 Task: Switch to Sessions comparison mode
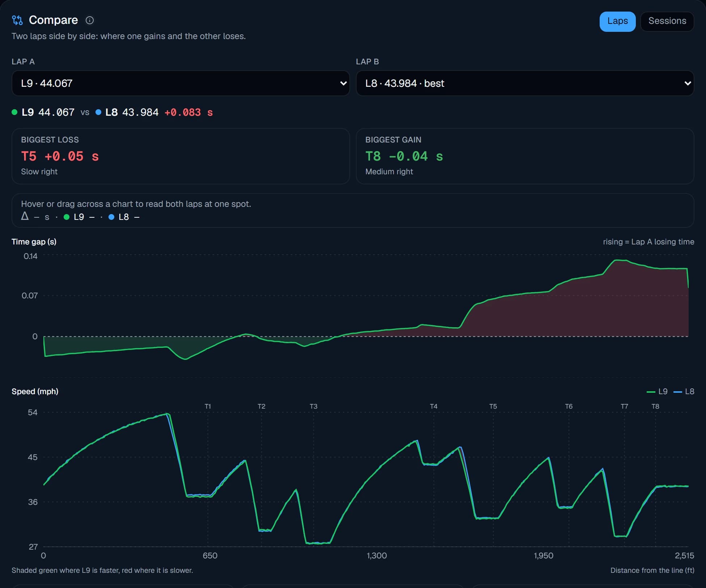pyautogui.click(x=667, y=21)
